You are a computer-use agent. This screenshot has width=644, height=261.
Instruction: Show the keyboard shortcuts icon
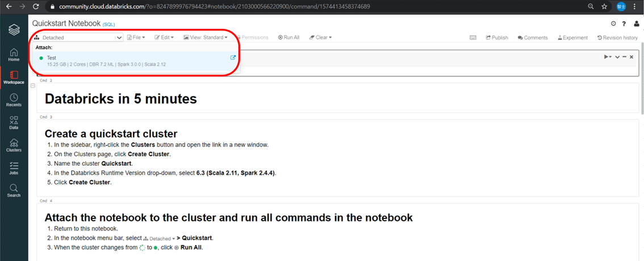(x=473, y=37)
